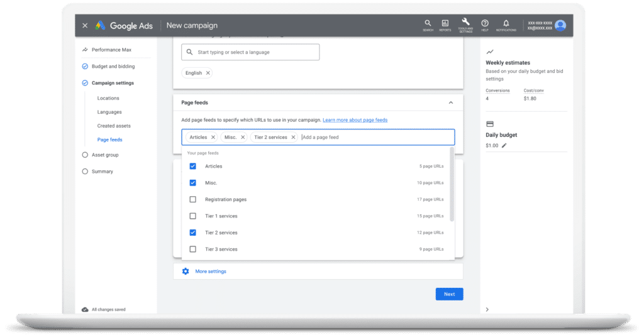Click the All changes saved cloud icon
644x335 pixels.
point(85,310)
